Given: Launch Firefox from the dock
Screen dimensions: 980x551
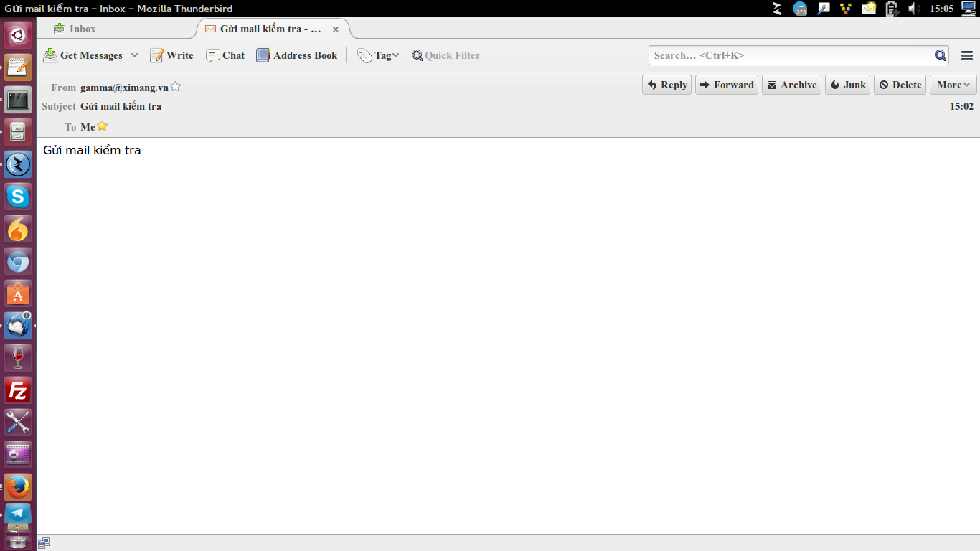Looking at the screenshot, I should 18,487.
